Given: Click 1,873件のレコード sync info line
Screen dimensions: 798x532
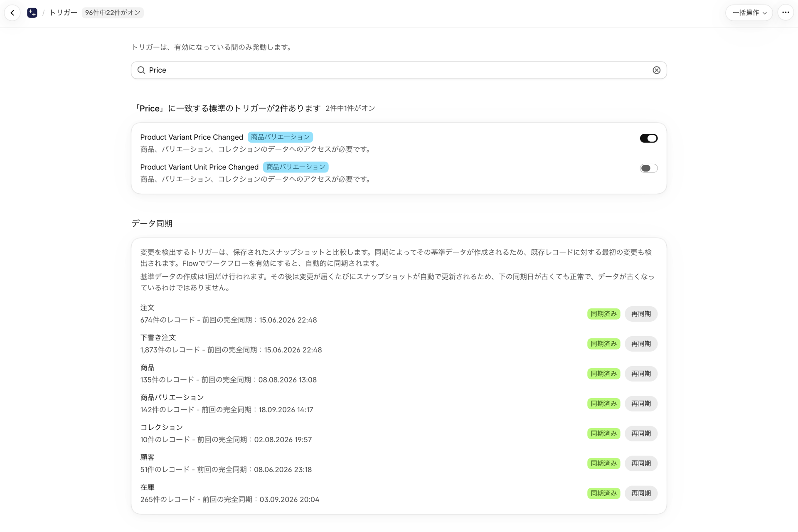Looking at the screenshot, I should pos(231,350).
